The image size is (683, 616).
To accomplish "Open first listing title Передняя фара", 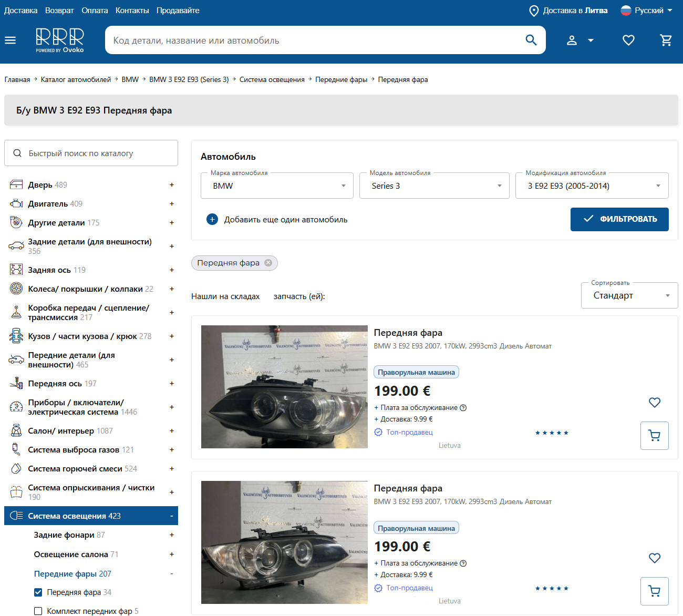I will point(408,333).
